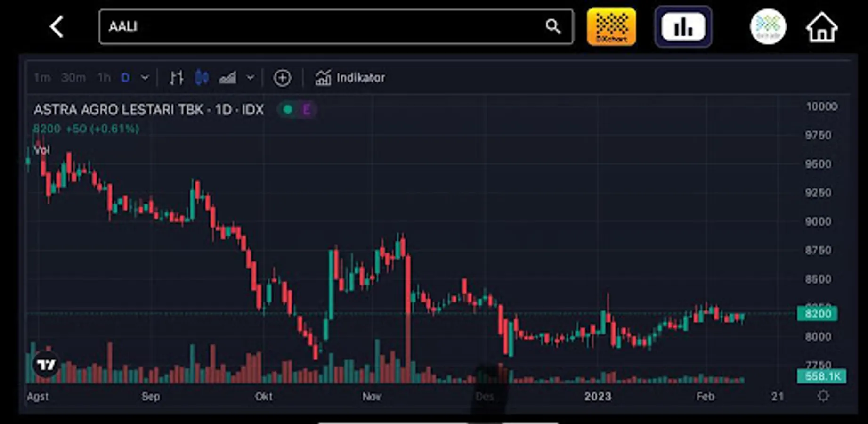Expand the timeframe dropdown arrow
Image resolution: width=868 pixels, height=424 pixels.
145,78
